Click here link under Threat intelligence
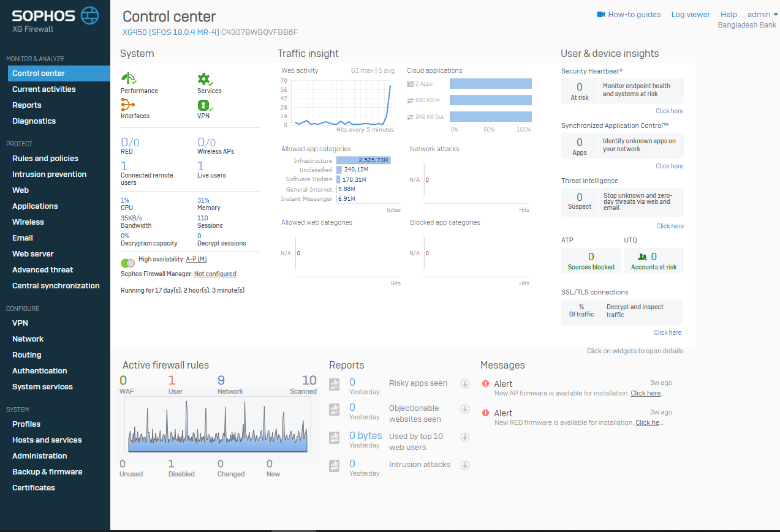 670,227
